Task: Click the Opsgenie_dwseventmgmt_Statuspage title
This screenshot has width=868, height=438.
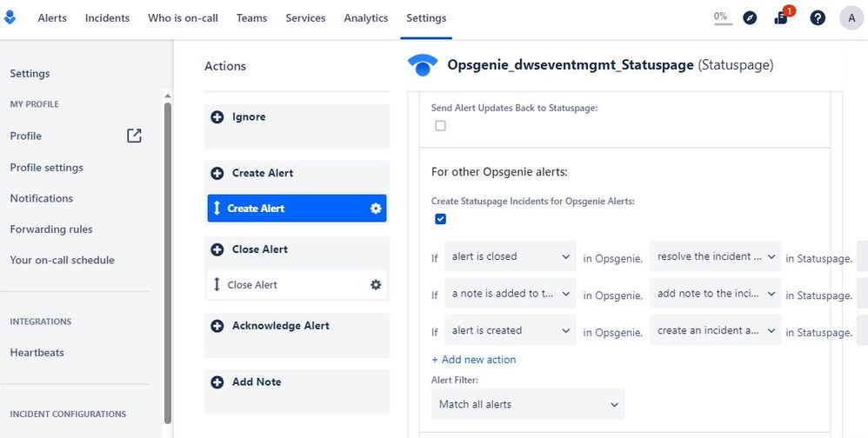Action: (x=571, y=65)
